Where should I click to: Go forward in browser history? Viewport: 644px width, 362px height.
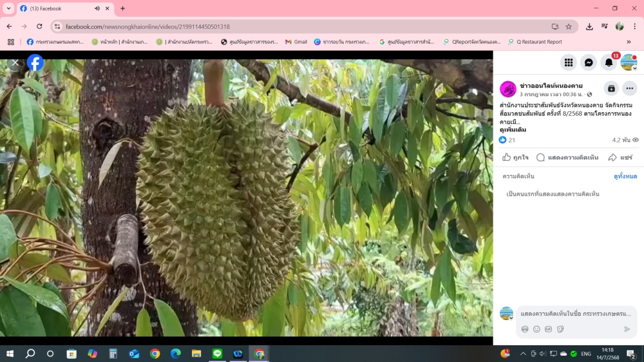click(24, 26)
